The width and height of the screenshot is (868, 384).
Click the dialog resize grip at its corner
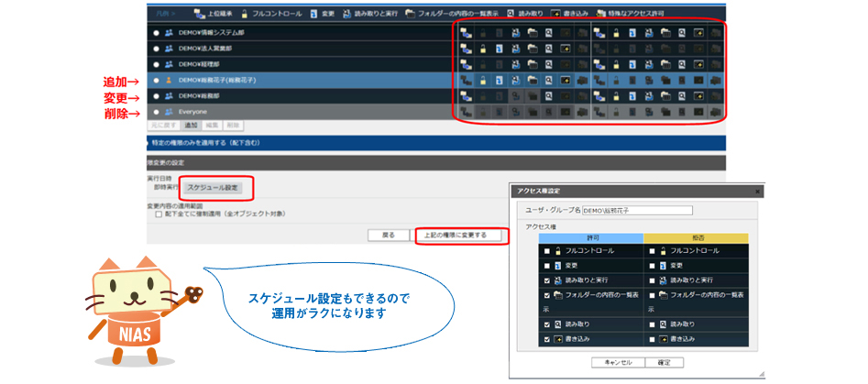761,375
